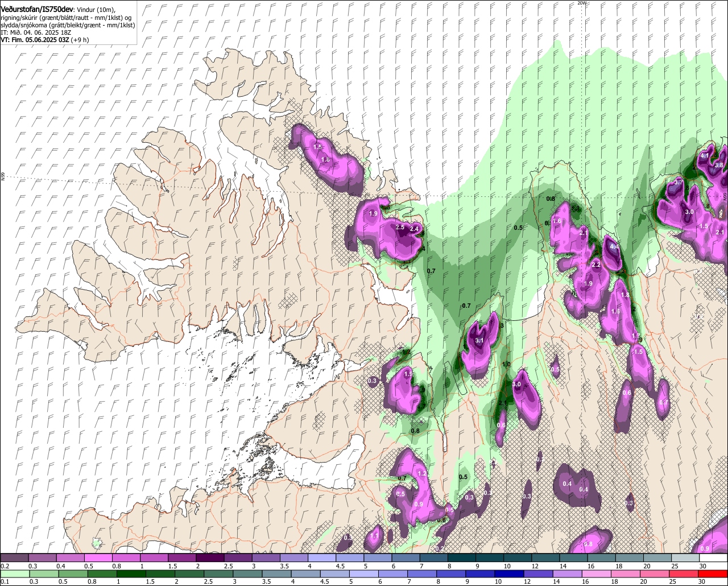Screen dimensions: 728x586
Task: Click the 3.7 precipitation value on the map
Action: click(678, 182)
